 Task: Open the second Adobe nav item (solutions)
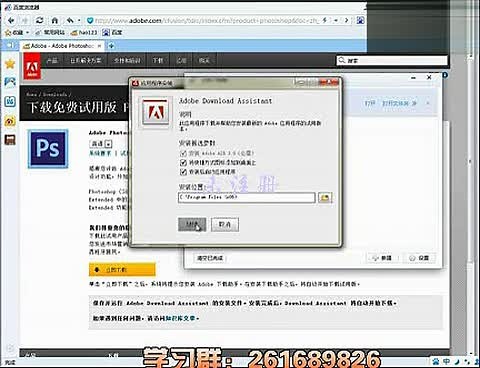point(85,60)
